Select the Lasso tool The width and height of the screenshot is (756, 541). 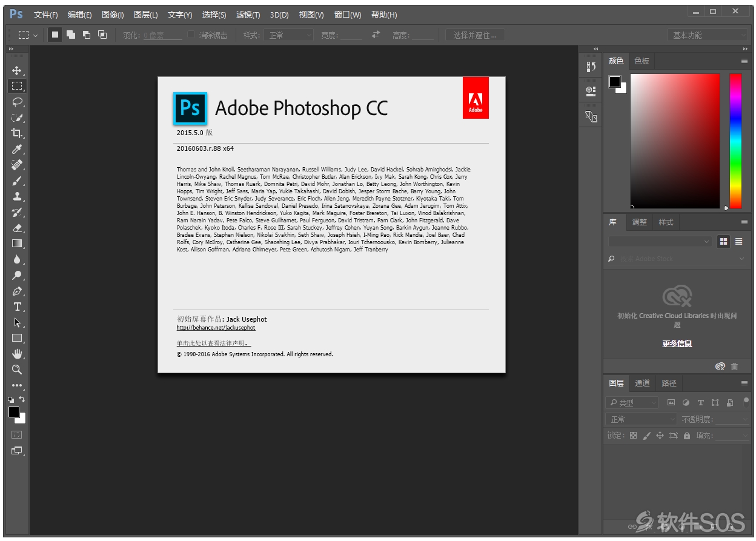click(17, 102)
